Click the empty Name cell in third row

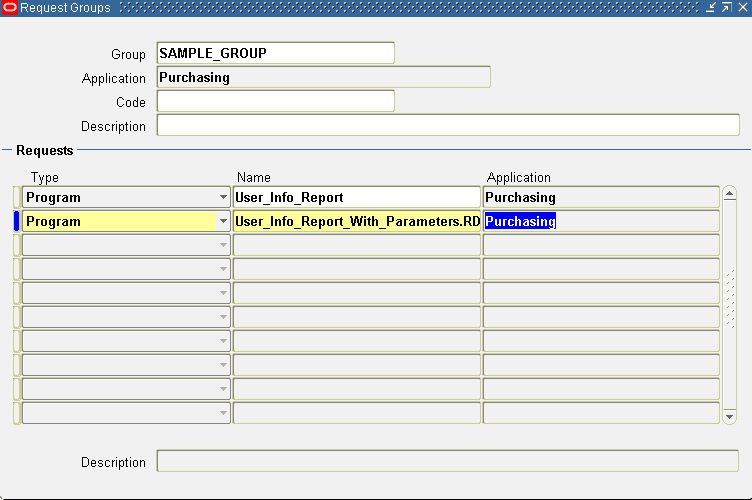[x=356, y=245]
